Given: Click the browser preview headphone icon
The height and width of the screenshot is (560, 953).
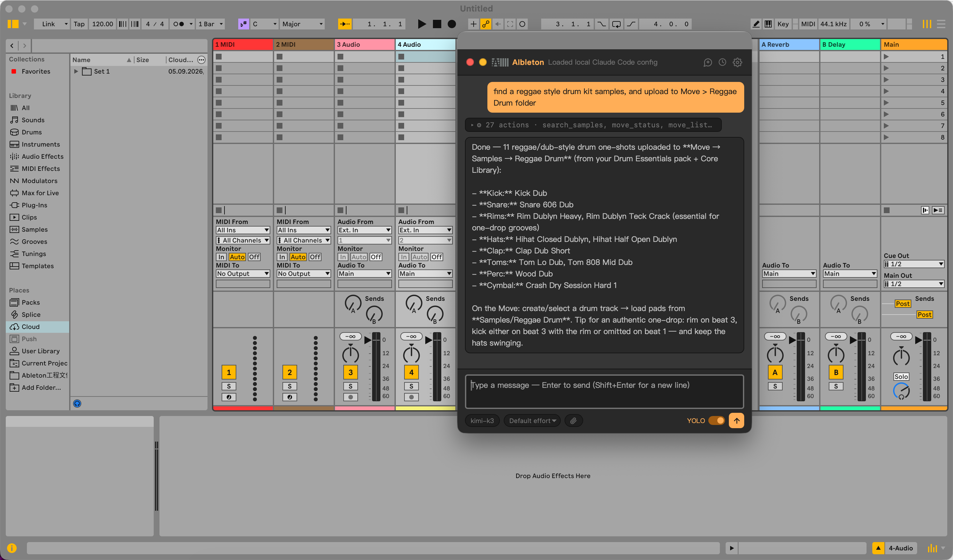Looking at the screenshot, I should [x=77, y=404].
